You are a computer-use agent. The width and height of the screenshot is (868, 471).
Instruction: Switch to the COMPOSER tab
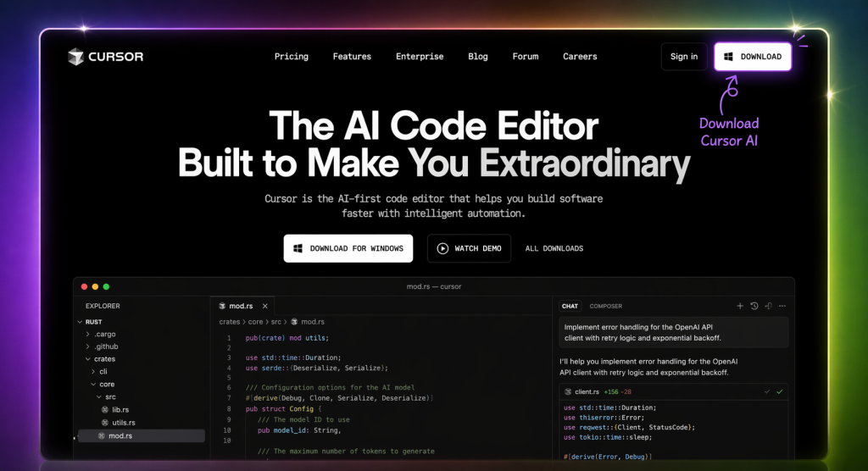click(x=605, y=306)
